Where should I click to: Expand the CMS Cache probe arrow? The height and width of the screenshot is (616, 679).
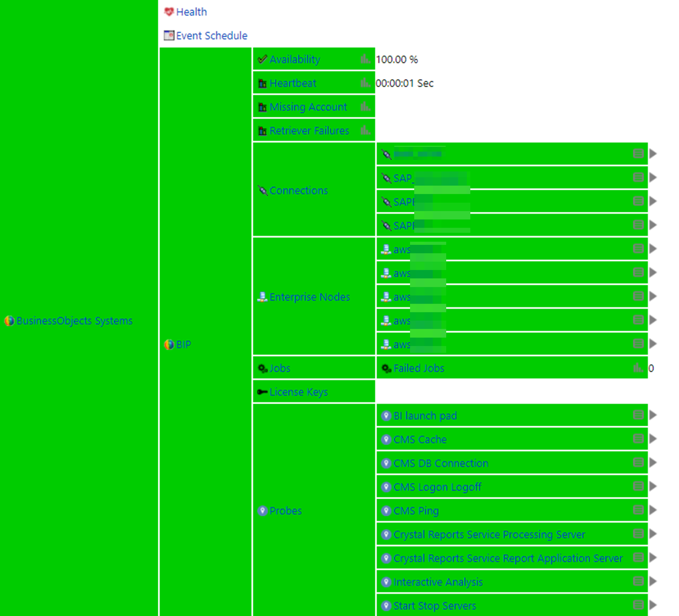click(x=653, y=439)
